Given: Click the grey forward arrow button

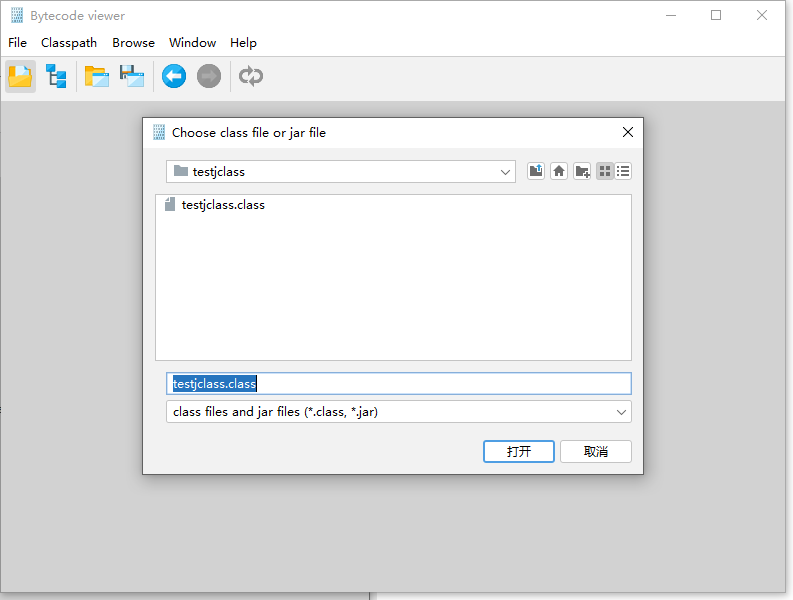Looking at the screenshot, I should click(x=209, y=76).
